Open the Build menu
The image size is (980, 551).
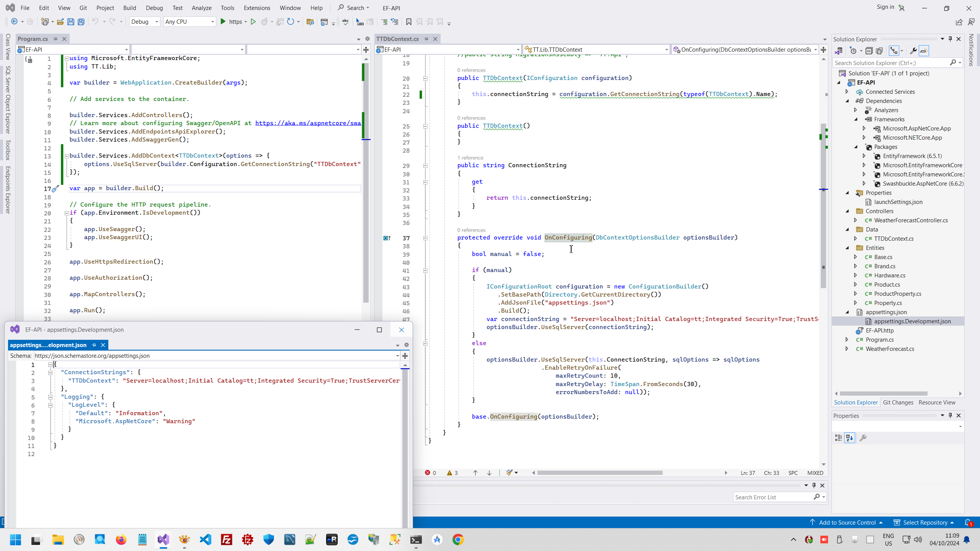click(129, 8)
